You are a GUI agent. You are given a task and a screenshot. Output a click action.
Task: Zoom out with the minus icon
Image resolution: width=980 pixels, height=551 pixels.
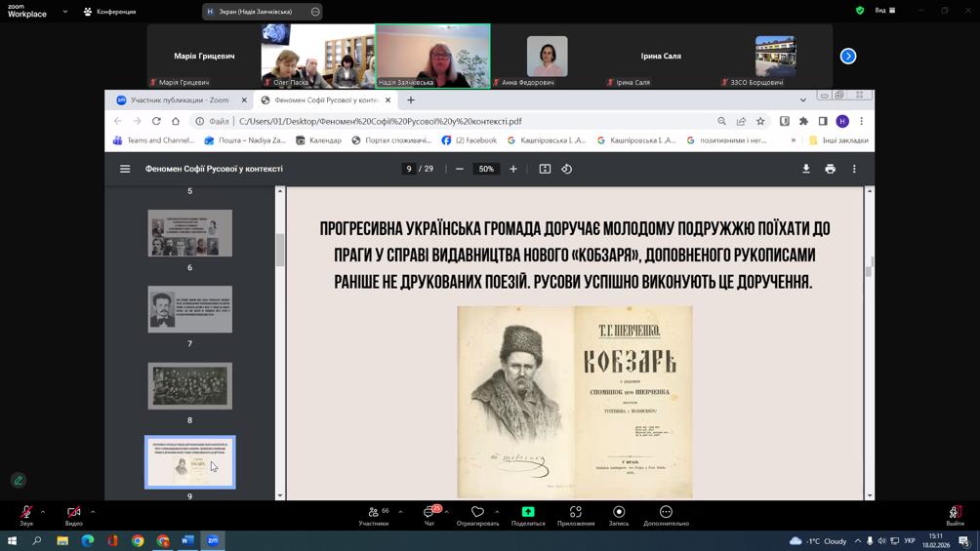460,169
